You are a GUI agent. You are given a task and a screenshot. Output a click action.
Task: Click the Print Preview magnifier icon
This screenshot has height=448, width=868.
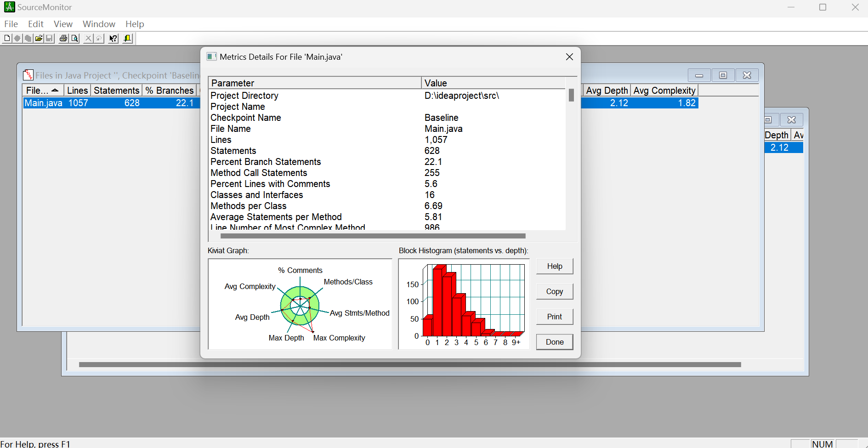pos(74,39)
